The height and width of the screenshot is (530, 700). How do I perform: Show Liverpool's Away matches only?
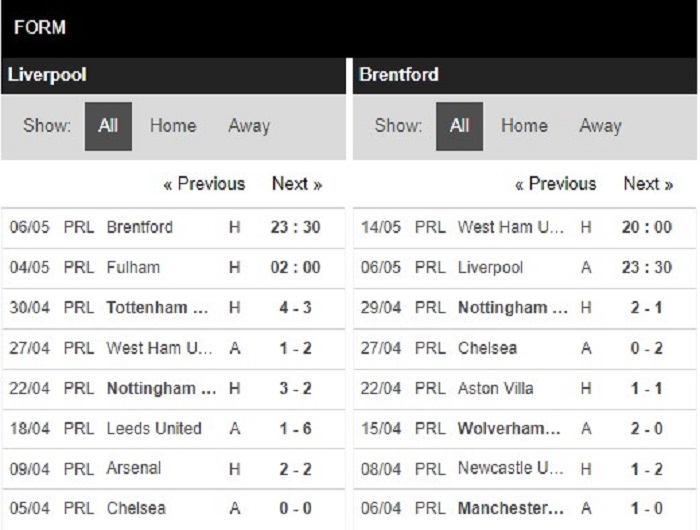point(249,126)
